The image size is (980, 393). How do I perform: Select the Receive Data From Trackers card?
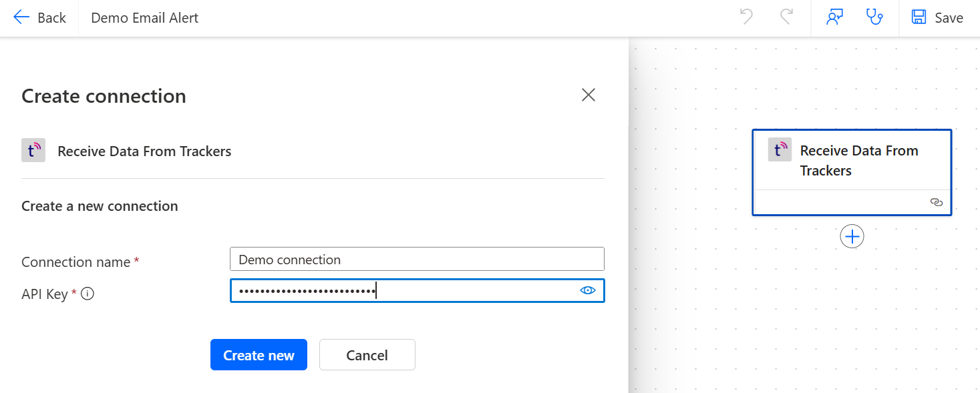point(852,172)
